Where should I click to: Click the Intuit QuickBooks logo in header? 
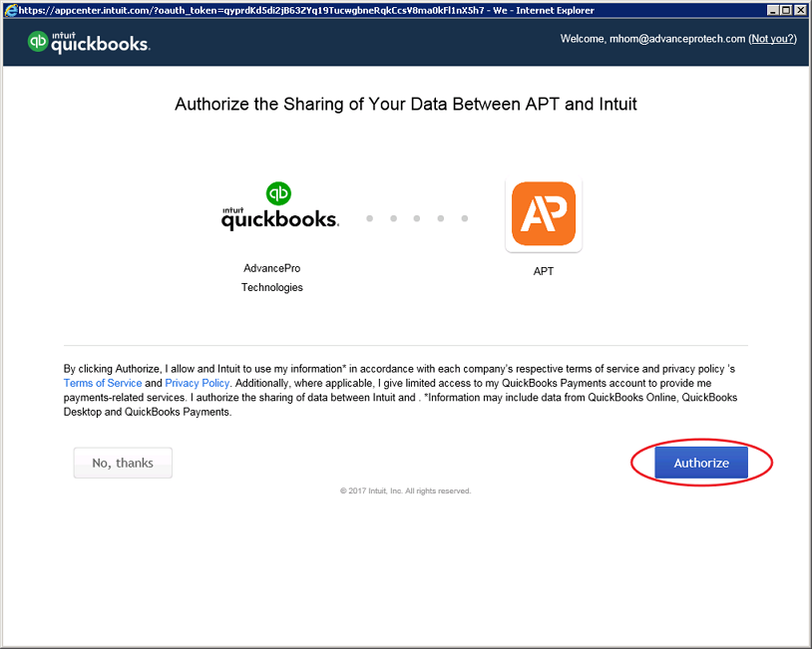point(89,43)
